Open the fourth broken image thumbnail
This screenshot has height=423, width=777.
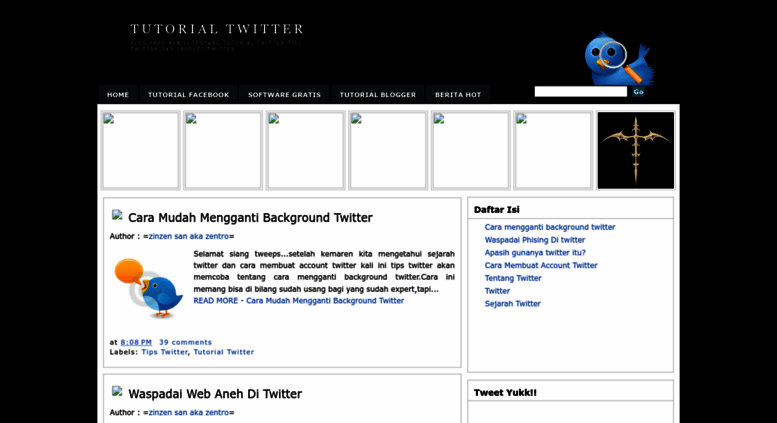point(388,150)
